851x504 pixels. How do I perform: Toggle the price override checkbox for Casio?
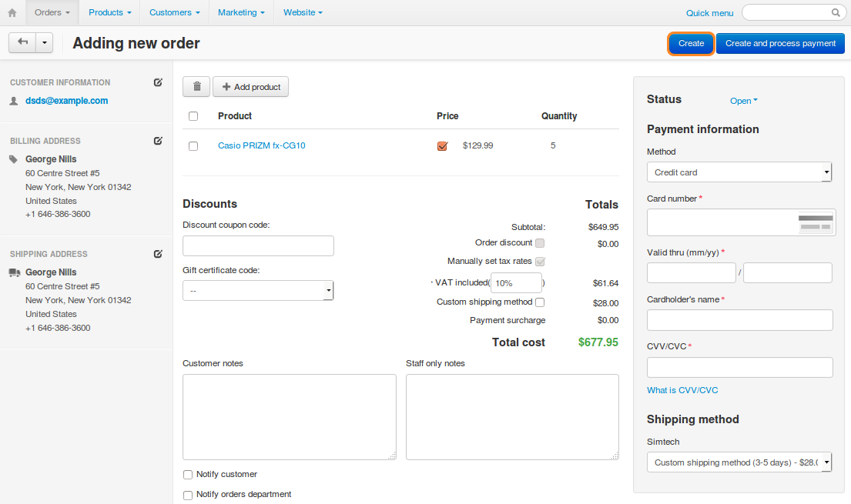[442, 145]
